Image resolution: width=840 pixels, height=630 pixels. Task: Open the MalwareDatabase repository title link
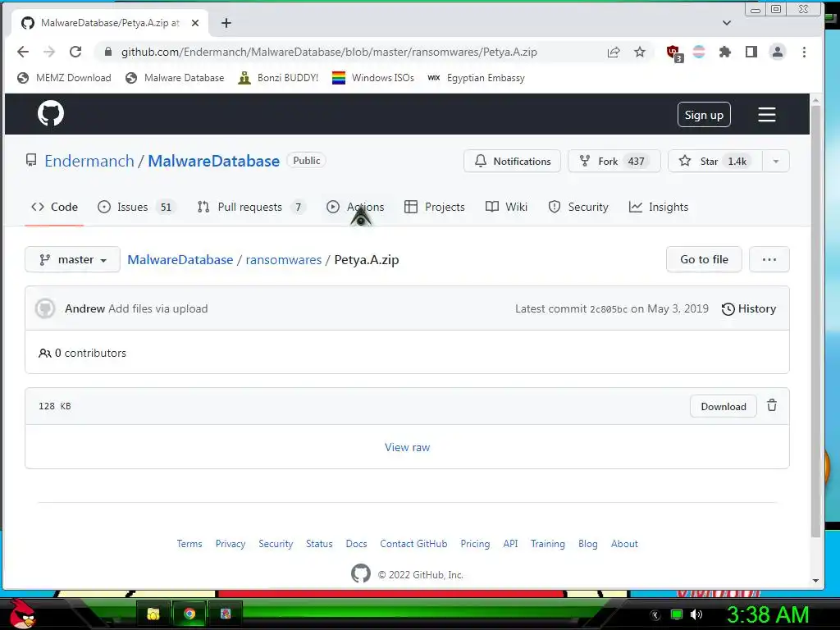point(214,162)
